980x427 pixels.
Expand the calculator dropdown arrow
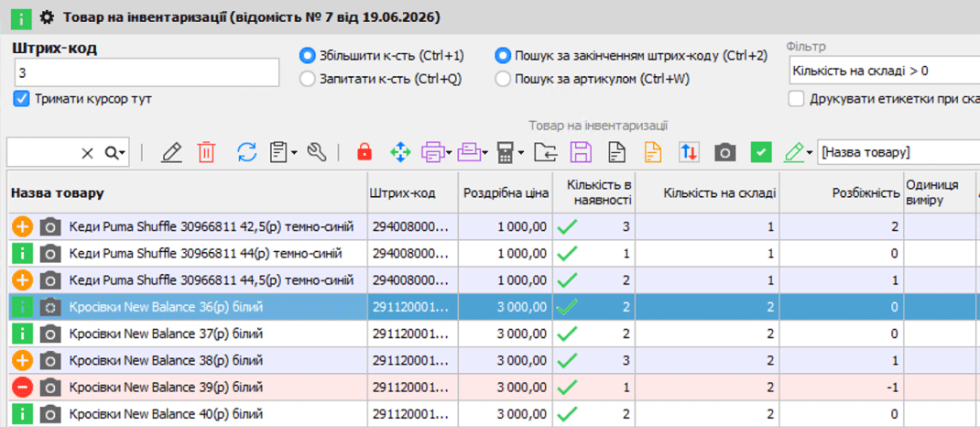point(521,153)
